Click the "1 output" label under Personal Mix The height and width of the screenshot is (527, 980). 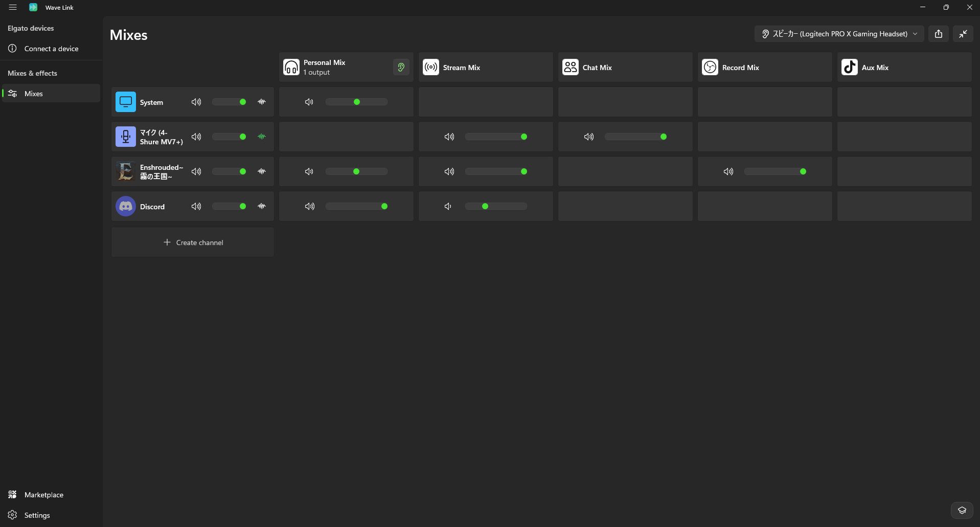point(316,73)
